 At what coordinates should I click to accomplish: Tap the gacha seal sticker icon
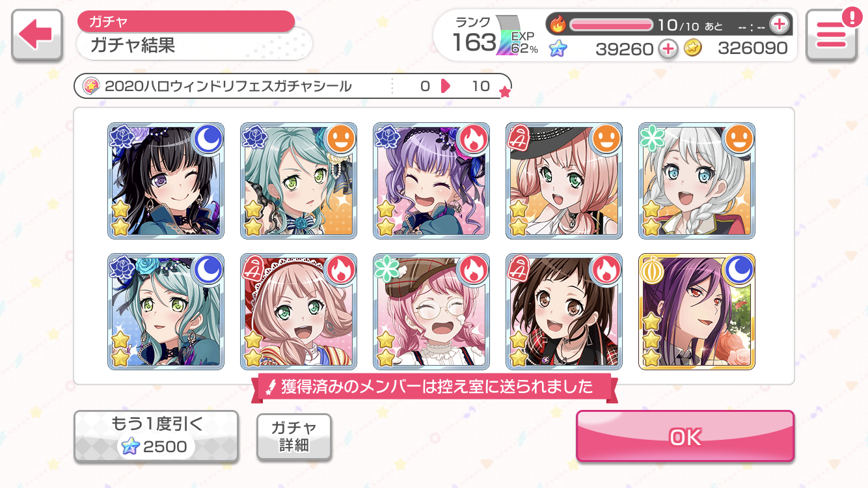click(x=92, y=86)
